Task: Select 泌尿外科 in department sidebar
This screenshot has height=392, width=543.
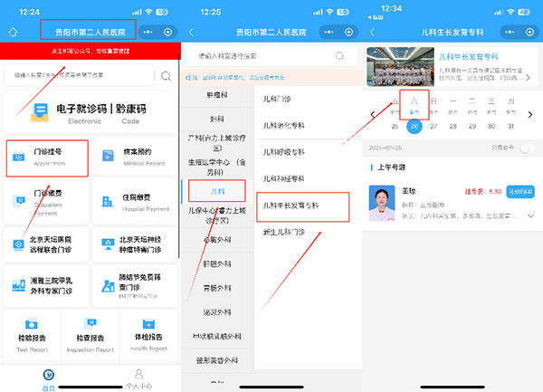Action: 217,312
